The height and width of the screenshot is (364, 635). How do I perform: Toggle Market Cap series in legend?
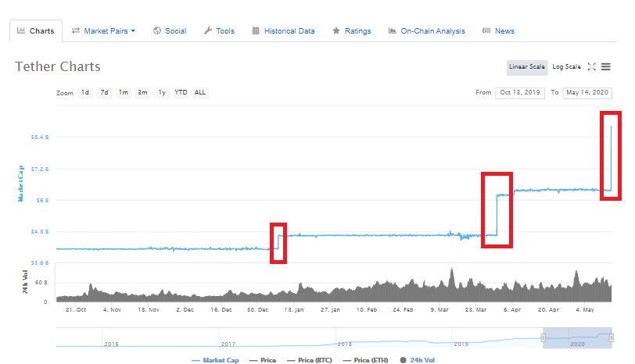click(216, 360)
